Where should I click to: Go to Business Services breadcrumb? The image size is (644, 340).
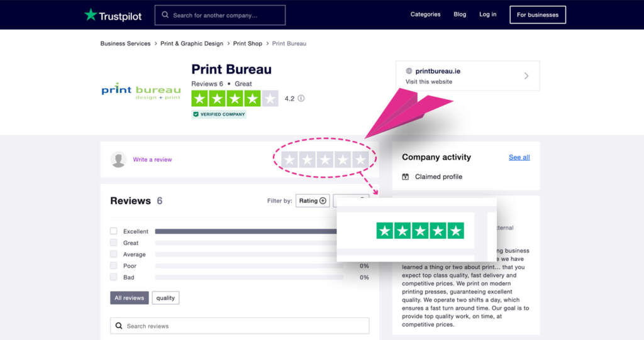tap(125, 43)
